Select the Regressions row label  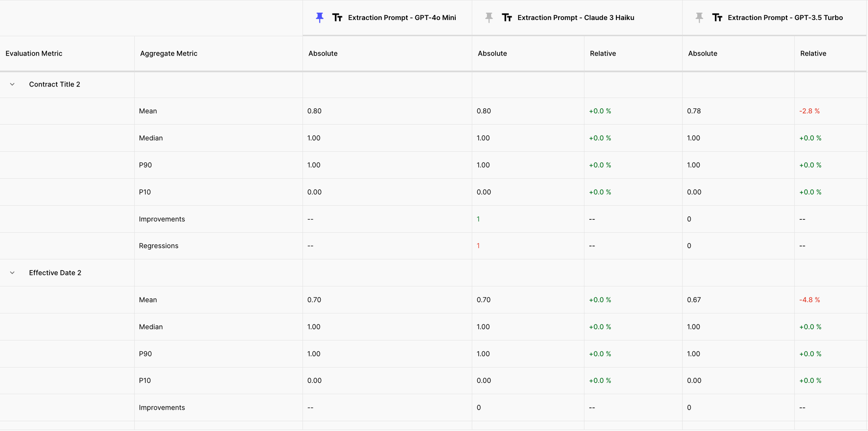point(159,246)
